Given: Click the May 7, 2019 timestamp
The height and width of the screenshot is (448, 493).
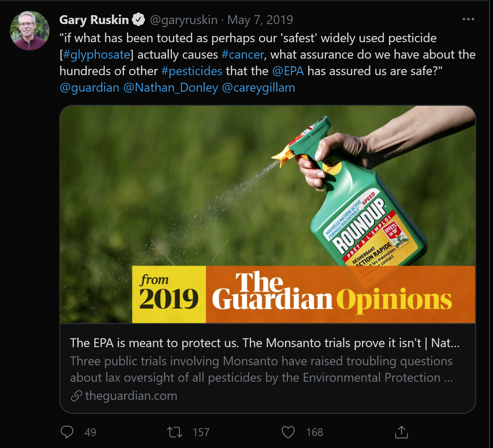Looking at the screenshot, I should [x=260, y=20].
